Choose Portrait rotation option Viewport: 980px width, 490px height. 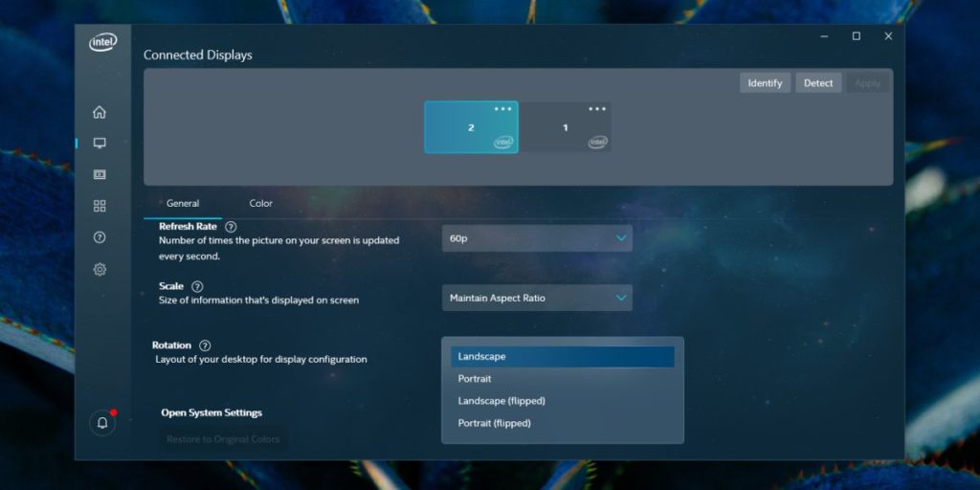coord(563,379)
